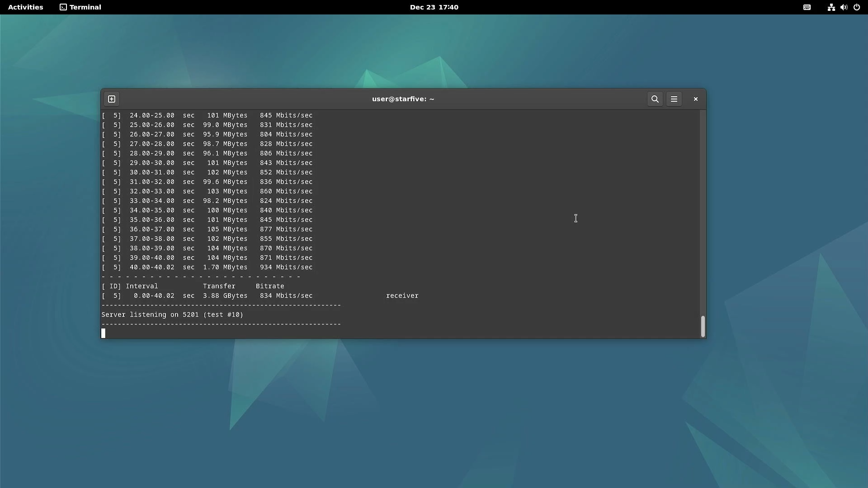Click the user@starfive window title

[x=403, y=99]
